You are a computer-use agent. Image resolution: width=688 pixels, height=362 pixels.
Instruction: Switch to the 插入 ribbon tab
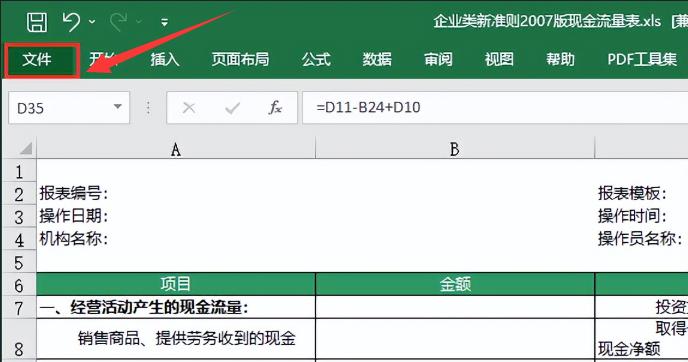tap(165, 59)
